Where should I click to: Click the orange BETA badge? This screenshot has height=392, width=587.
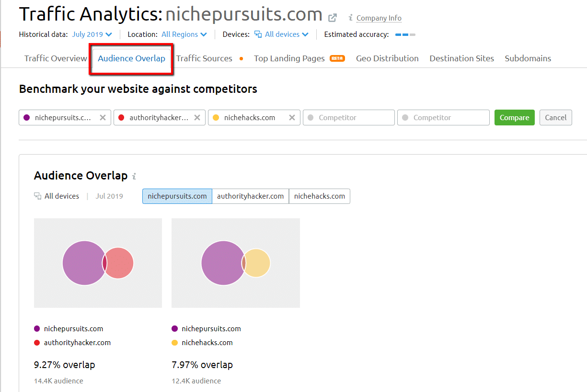pyautogui.click(x=337, y=58)
